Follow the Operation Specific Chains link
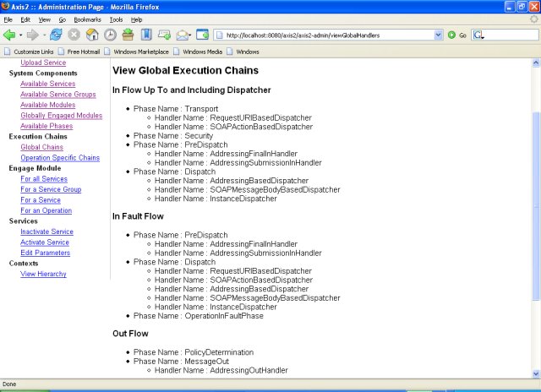The height and width of the screenshot is (392, 541). [x=60, y=158]
